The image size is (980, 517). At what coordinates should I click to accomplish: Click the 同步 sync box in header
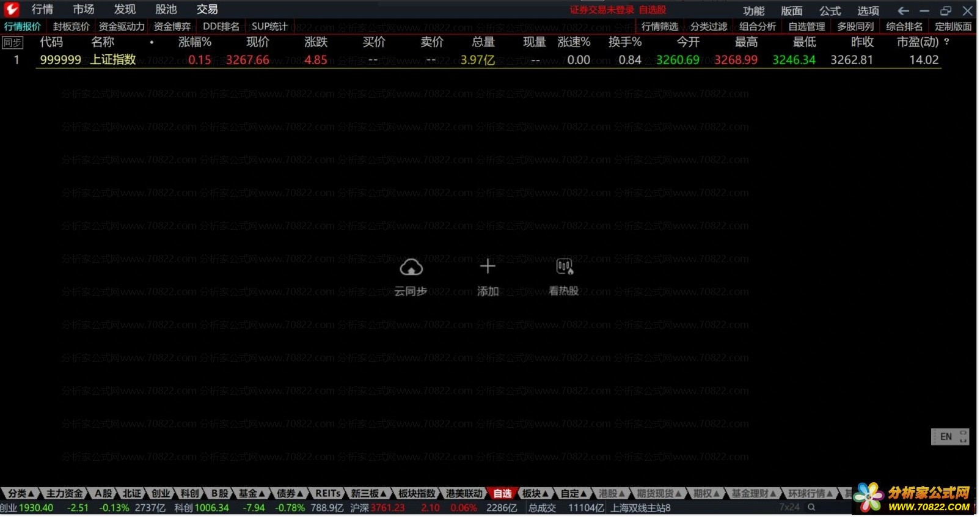coord(12,42)
